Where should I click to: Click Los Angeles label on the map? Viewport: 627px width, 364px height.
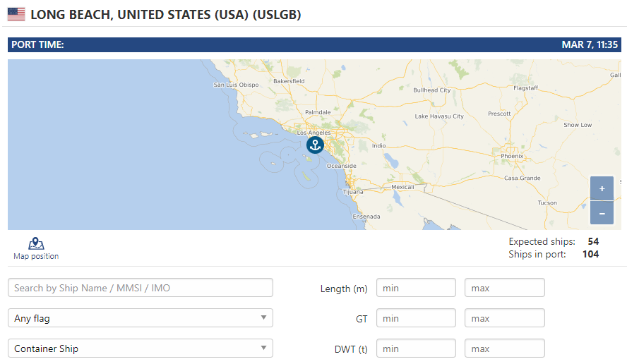tap(314, 132)
